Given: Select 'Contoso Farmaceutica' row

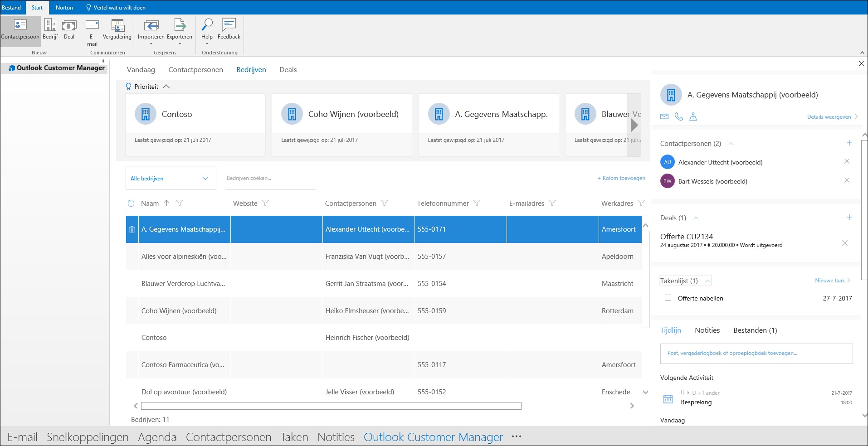Looking at the screenshot, I should coord(384,365).
